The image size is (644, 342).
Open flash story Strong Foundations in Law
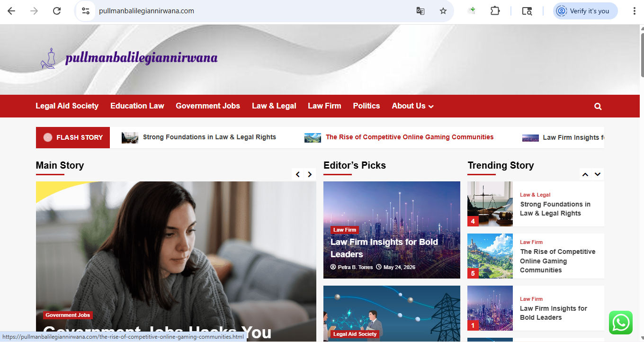click(209, 137)
